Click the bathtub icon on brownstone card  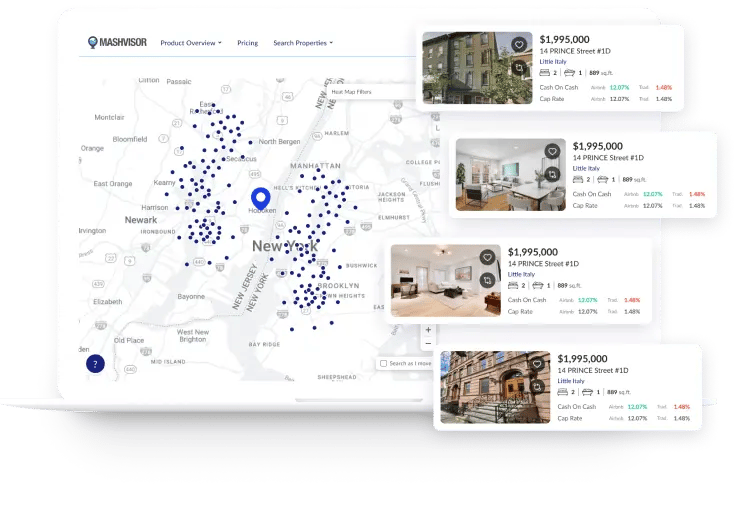click(587, 392)
